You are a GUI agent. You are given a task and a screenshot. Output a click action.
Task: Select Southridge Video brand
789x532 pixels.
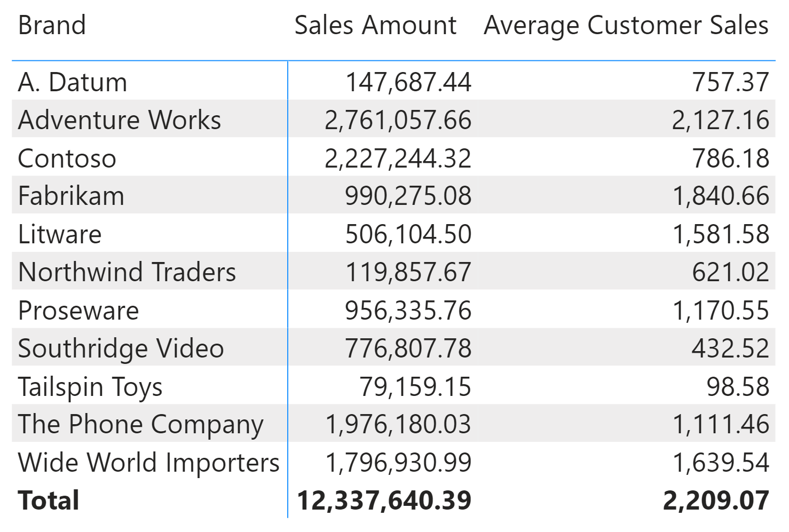point(121,348)
